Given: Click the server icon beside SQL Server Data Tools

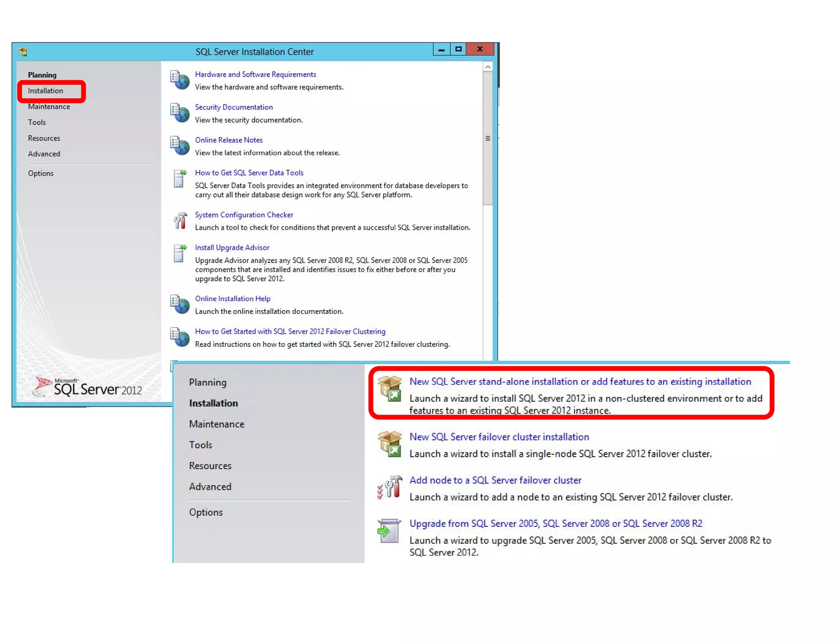Looking at the screenshot, I should [180, 178].
